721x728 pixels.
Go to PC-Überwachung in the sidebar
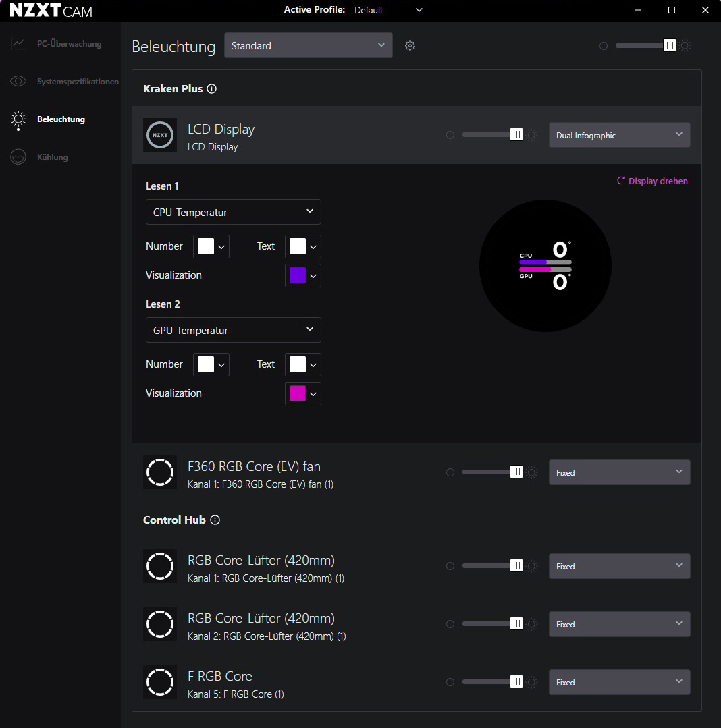coord(56,44)
